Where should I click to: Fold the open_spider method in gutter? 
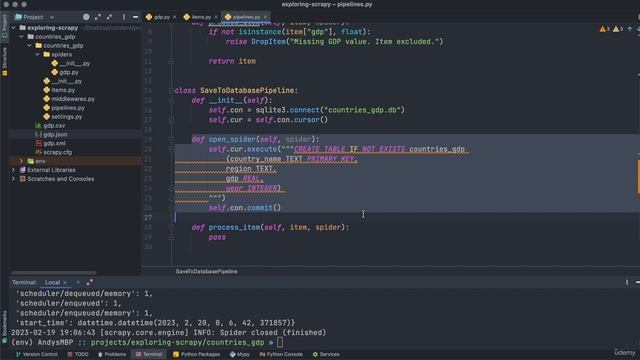pyautogui.click(x=171, y=140)
